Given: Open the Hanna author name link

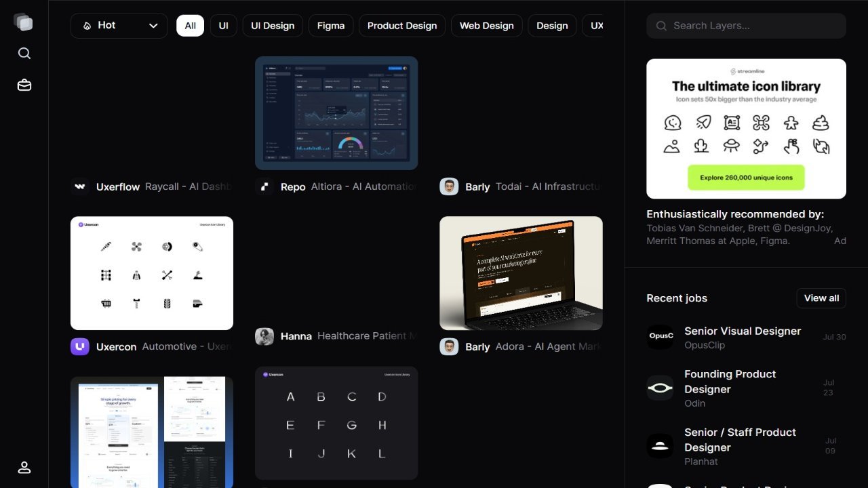Looking at the screenshot, I should 296,336.
